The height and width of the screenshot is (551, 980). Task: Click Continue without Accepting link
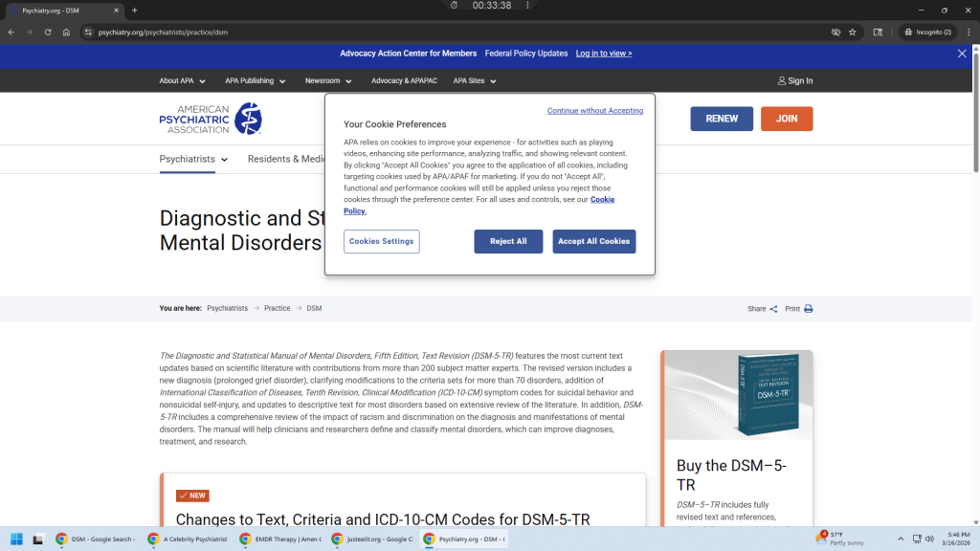coord(594,111)
